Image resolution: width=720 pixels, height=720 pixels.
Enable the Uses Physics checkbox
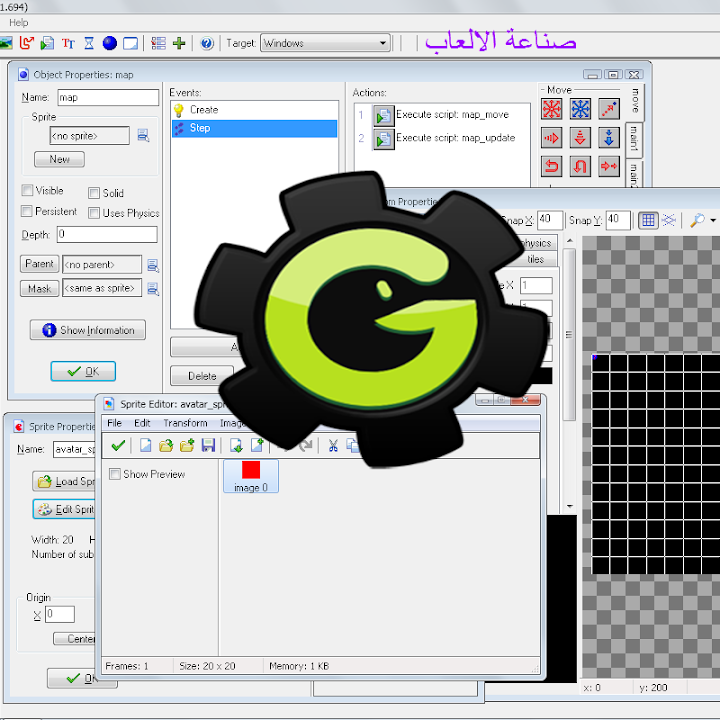pyautogui.click(x=94, y=213)
